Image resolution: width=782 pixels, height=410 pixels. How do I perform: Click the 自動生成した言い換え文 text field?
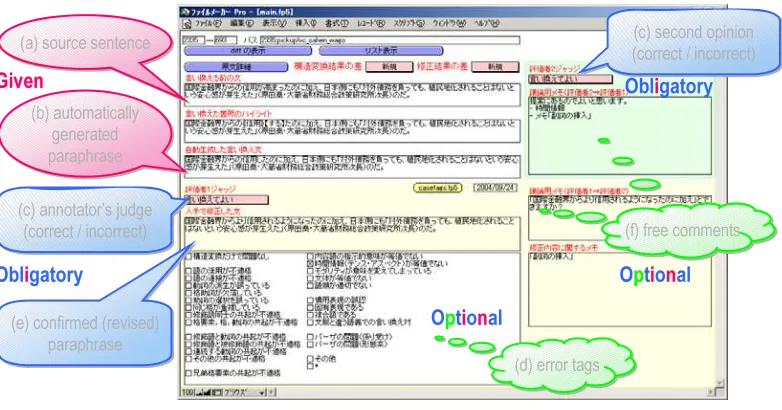352,167
